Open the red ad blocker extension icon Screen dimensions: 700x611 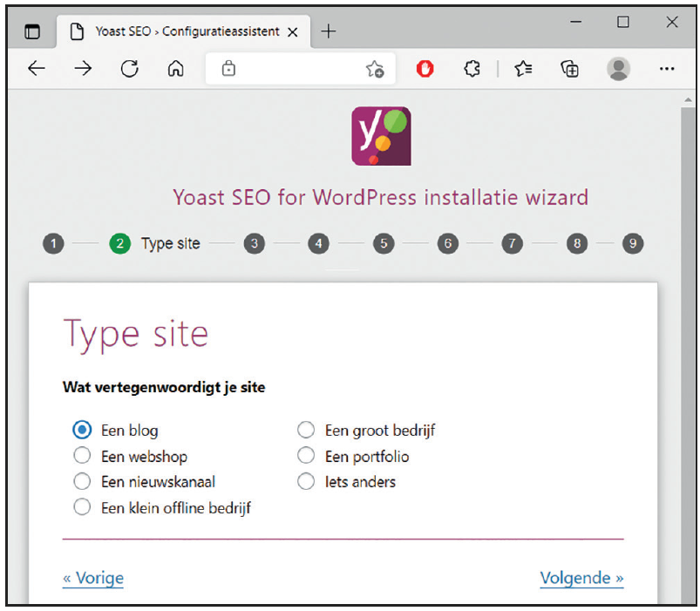click(425, 69)
